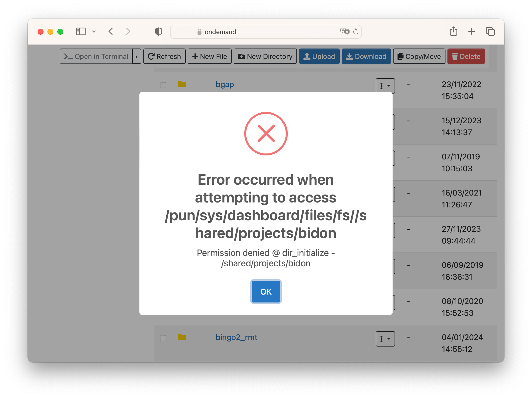Open the bgap directory link
This screenshot has width=532, height=399.
click(x=225, y=84)
